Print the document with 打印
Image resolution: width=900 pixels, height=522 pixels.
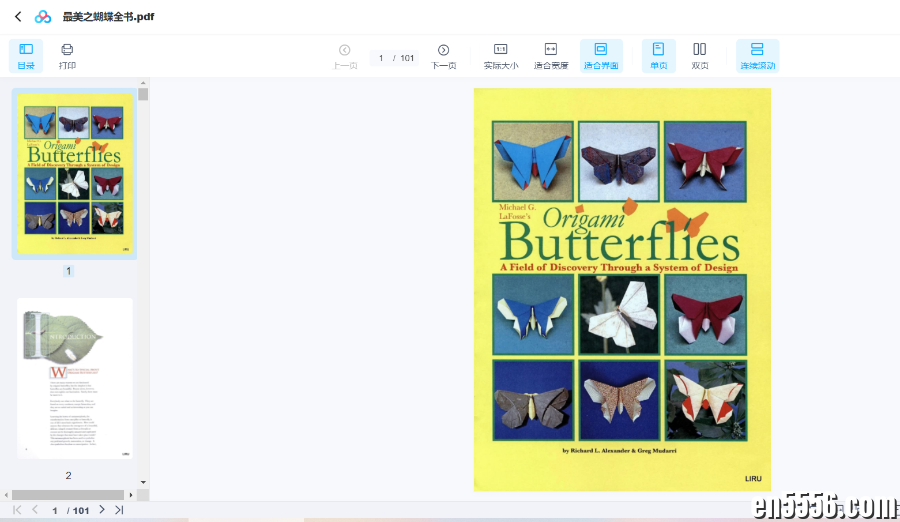click(x=67, y=56)
